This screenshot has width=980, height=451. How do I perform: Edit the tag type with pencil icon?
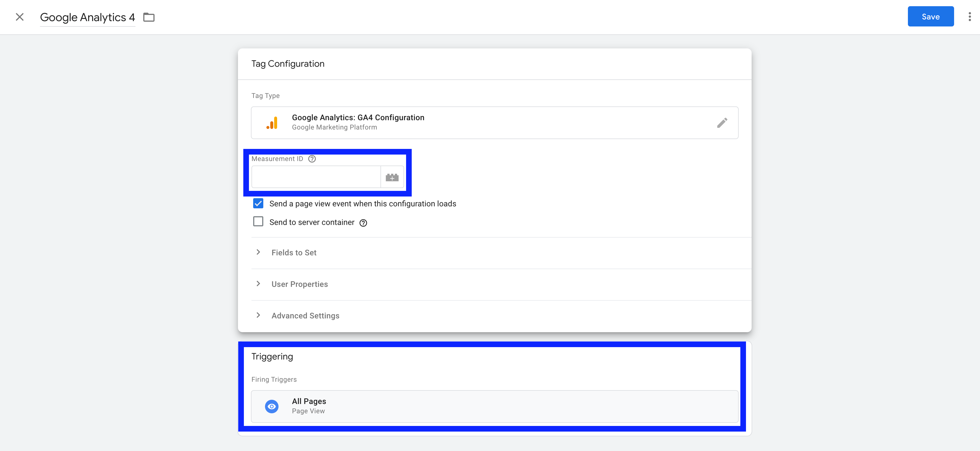click(722, 123)
